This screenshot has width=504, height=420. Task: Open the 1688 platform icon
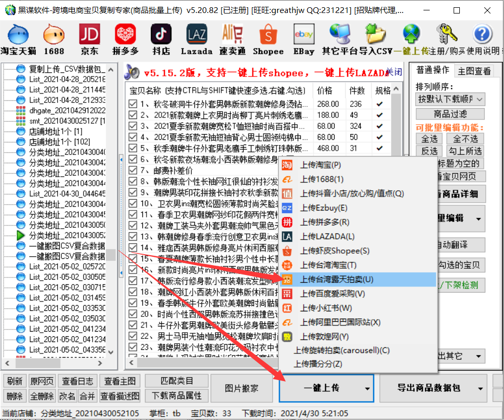tap(54, 34)
